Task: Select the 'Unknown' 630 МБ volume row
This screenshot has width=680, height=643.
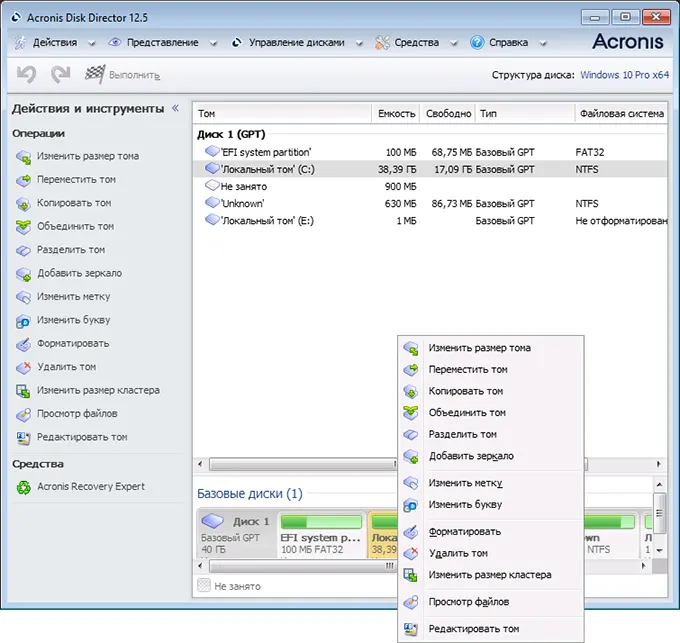Action: tap(430, 203)
